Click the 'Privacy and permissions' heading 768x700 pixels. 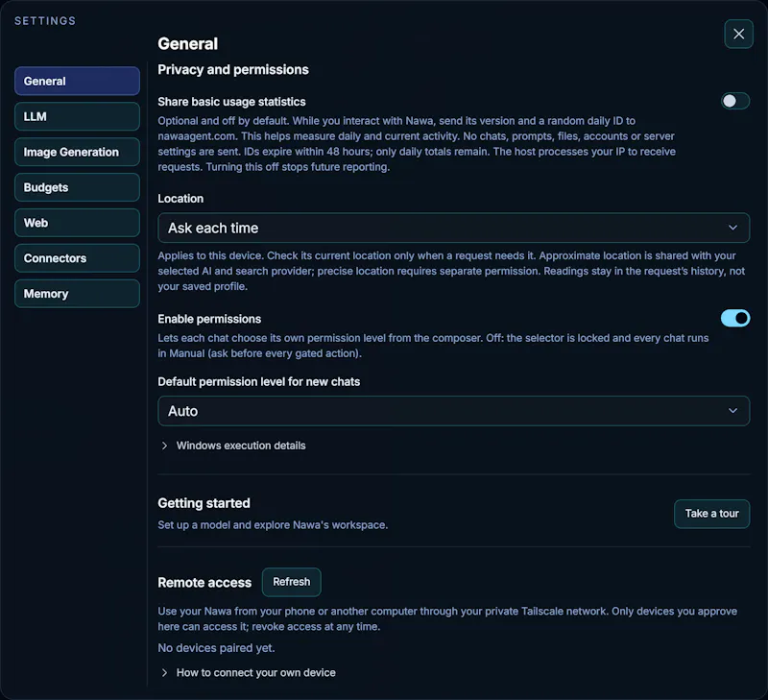tap(233, 69)
